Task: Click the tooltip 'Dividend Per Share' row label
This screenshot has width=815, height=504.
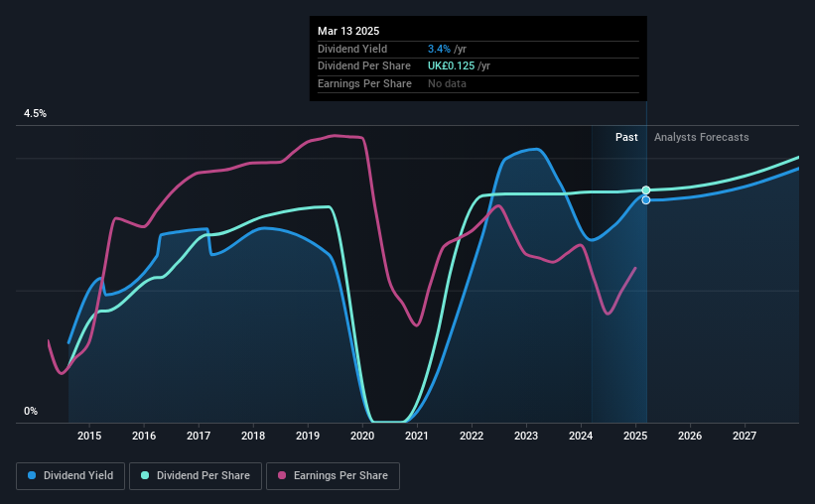Action: tap(364, 66)
